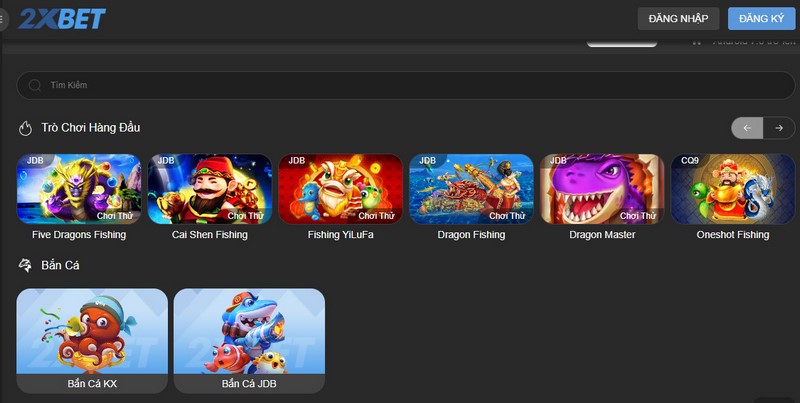Click the ĐĂNG NHẬP login button
The image size is (800, 403).
(x=678, y=19)
